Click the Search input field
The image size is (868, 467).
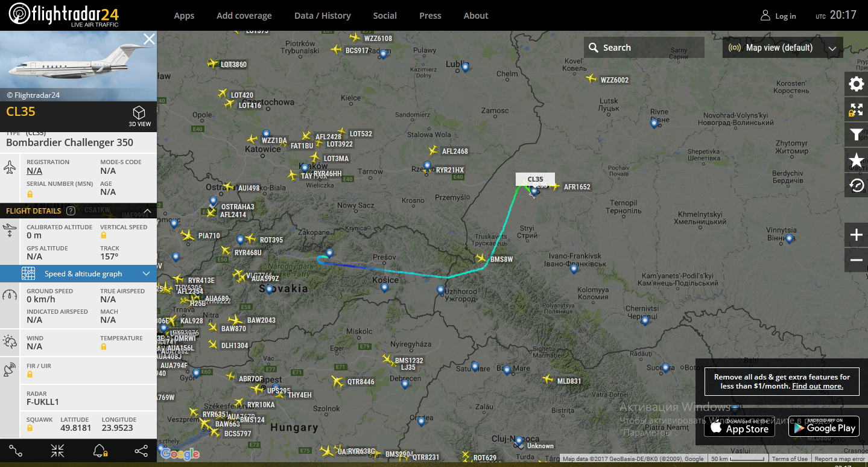pos(644,48)
